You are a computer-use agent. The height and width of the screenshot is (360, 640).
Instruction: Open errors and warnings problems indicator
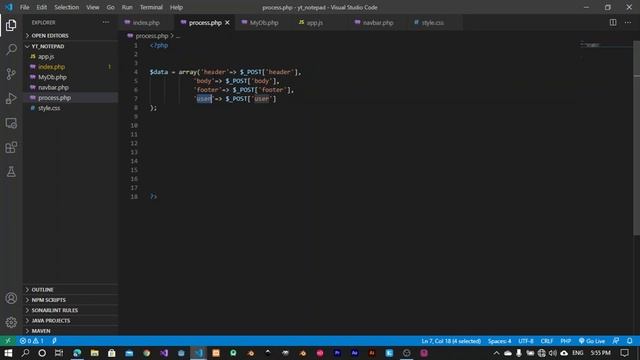click(x=31, y=341)
